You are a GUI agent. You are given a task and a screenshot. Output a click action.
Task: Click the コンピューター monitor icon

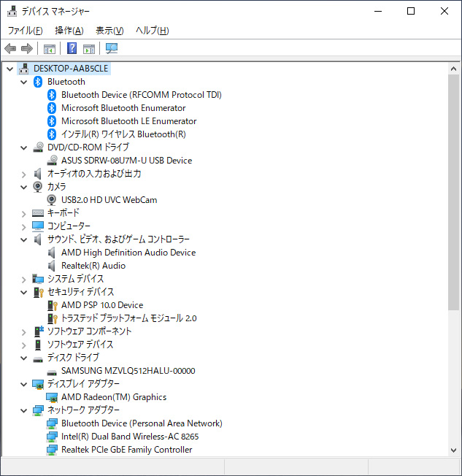coord(38,226)
